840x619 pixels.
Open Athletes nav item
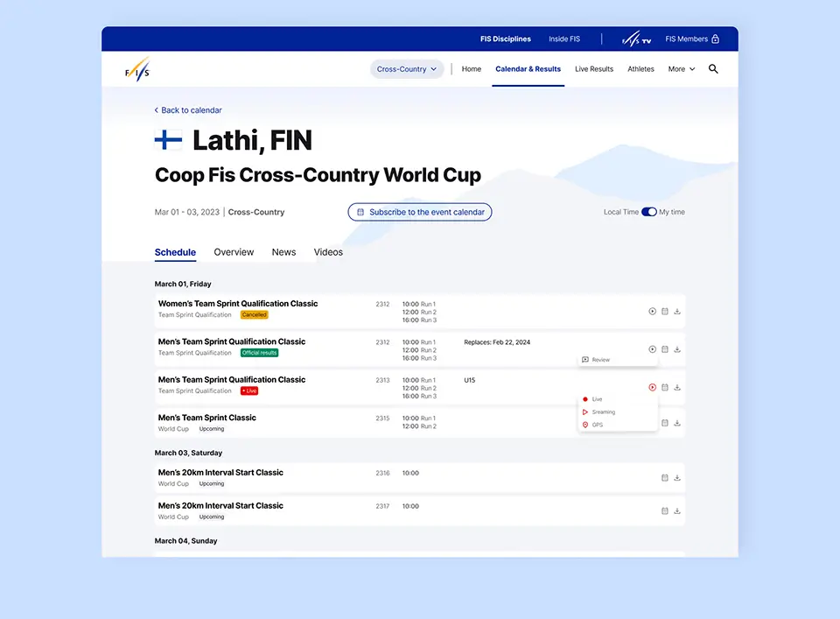640,69
